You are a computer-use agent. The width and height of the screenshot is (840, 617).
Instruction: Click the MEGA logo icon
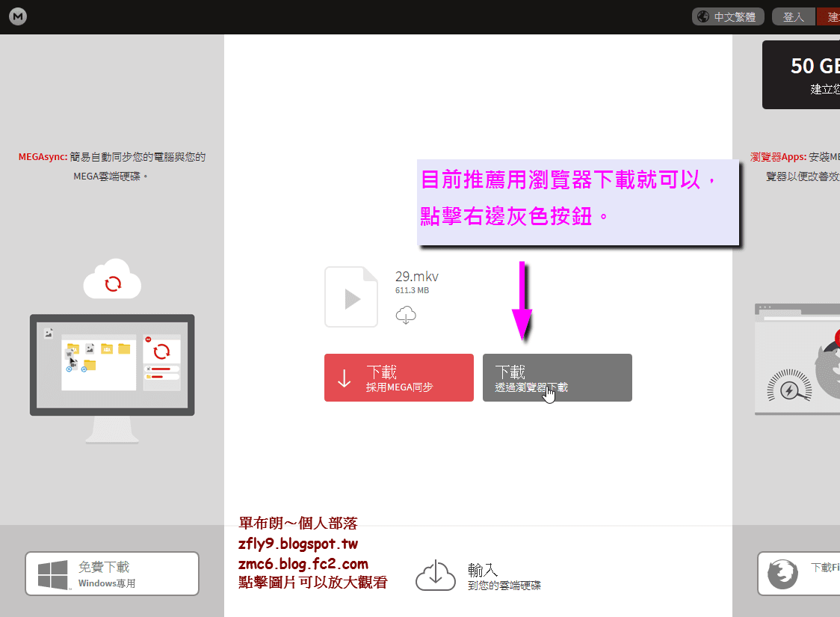[x=18, y=16]
